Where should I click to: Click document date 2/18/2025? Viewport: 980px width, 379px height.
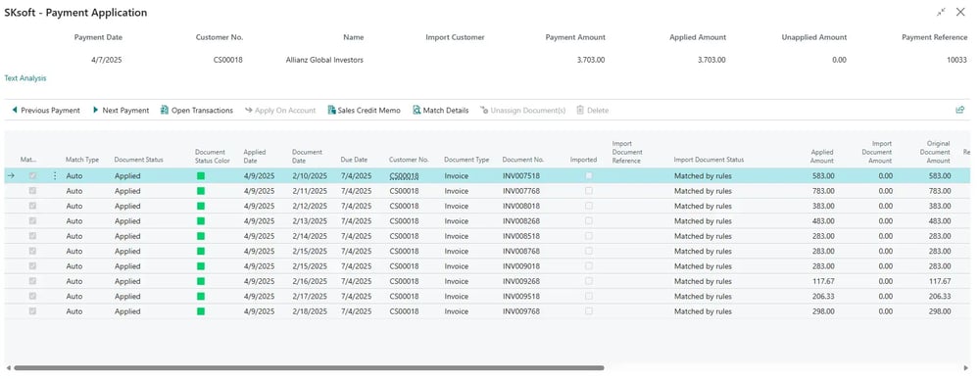[x=310, y=311]
